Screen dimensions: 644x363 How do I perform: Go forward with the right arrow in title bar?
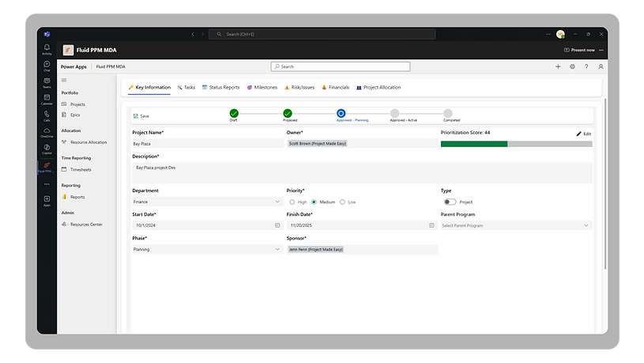click(x=202, y=34)
